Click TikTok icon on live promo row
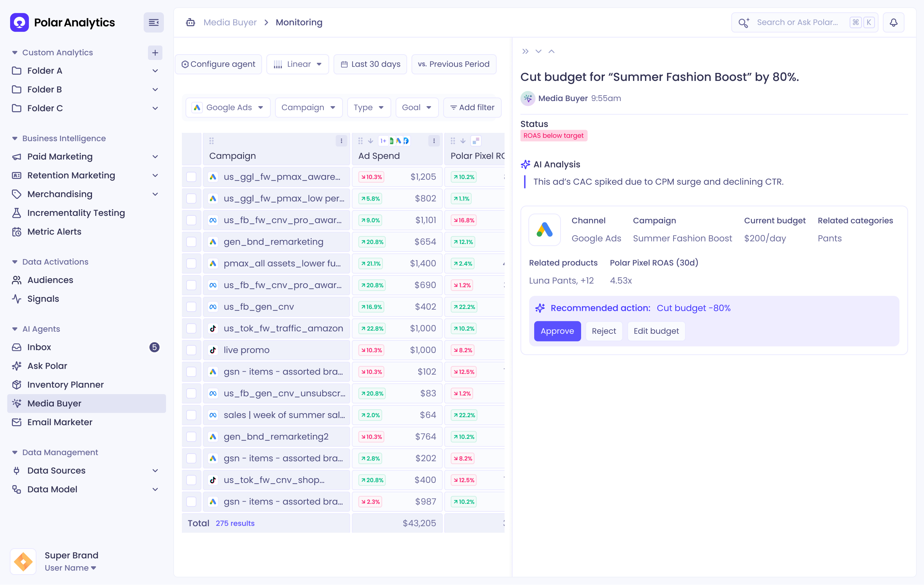This screenshot has width=924, height=585. tap(213, 350)
